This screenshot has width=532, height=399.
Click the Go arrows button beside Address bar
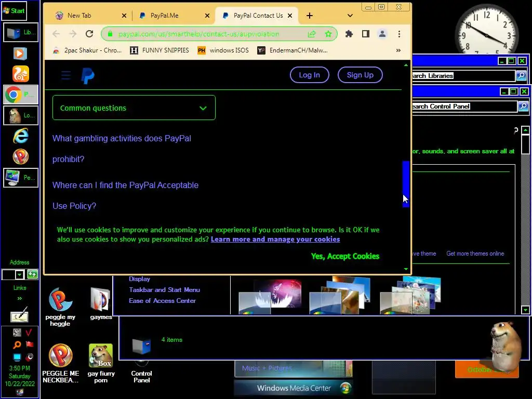coord(32,274)
